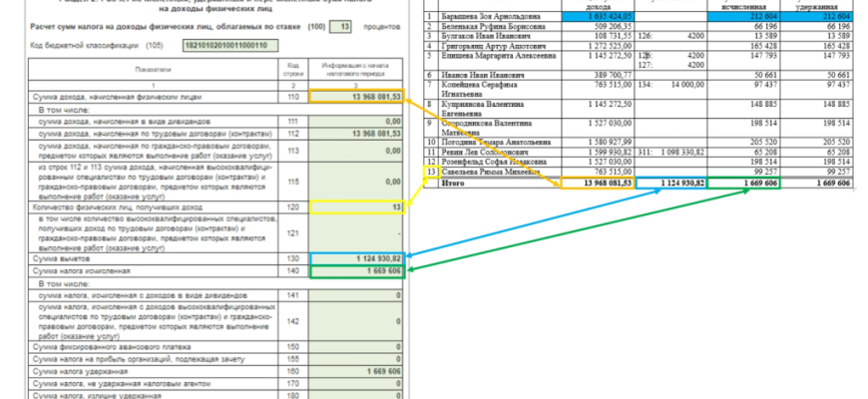Click deduction cell 311 for Репин Лев Соломонович
868x399 pixels.
673,150
